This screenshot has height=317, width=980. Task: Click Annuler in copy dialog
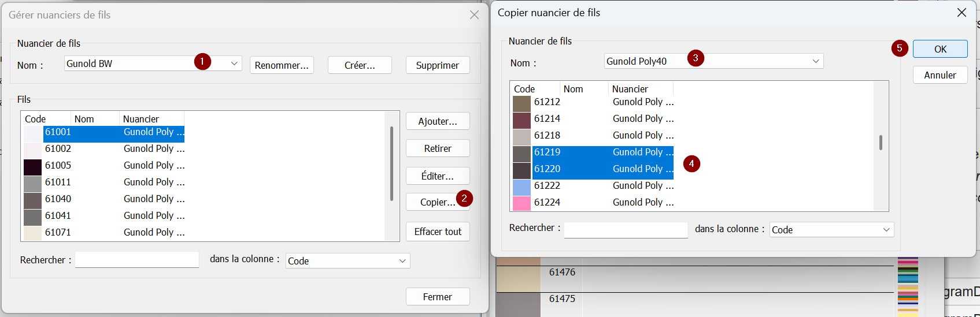940,75
